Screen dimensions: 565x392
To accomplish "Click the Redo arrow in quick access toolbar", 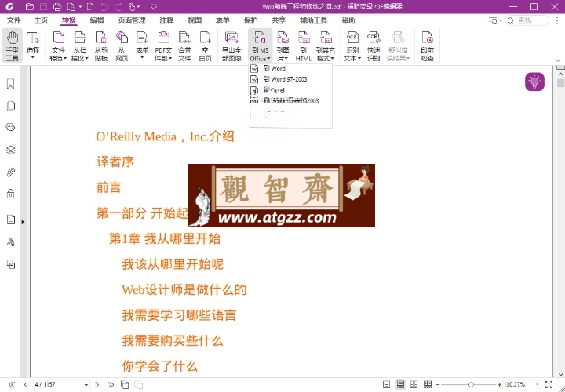I will click(x=118, y=6).
